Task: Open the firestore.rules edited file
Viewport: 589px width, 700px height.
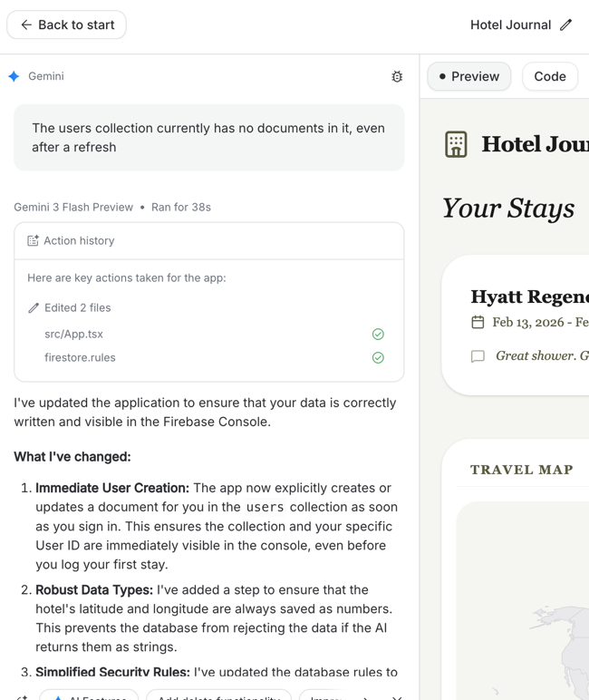Action: [x=80, y=358]
